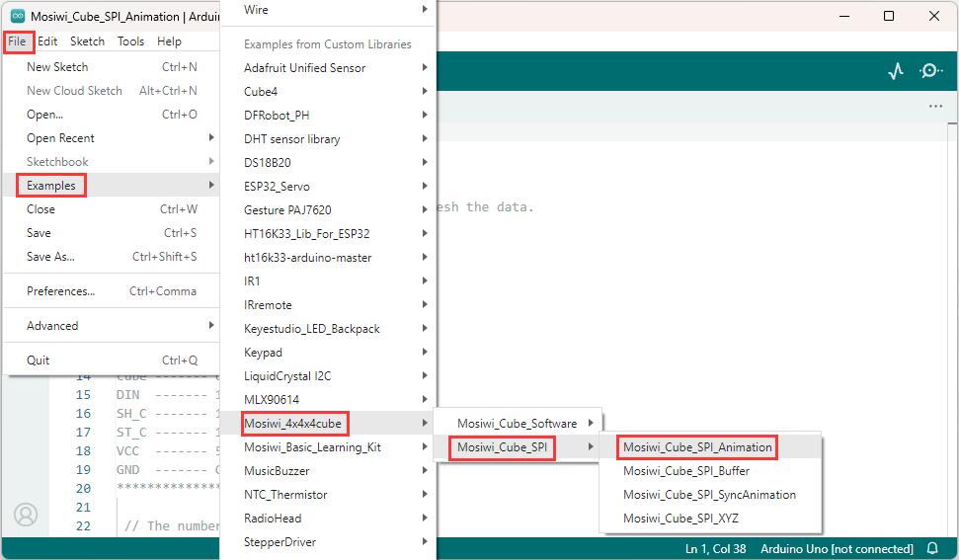Open Keyestudio_LED_Backpack examples submenu
Screen dimensions: 959x560
[329, 328]
